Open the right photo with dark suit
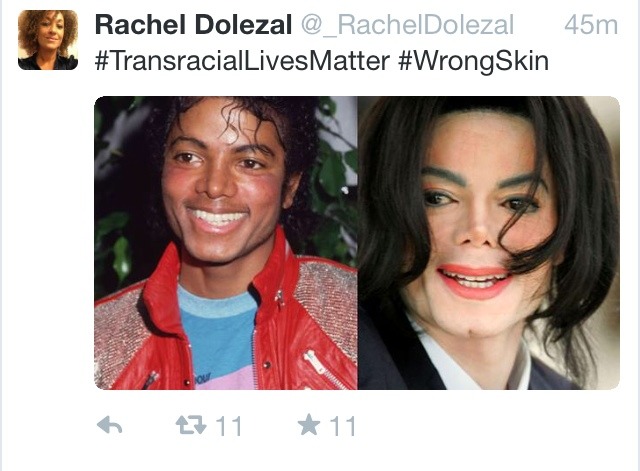The image size is (640, 471). 489,243
